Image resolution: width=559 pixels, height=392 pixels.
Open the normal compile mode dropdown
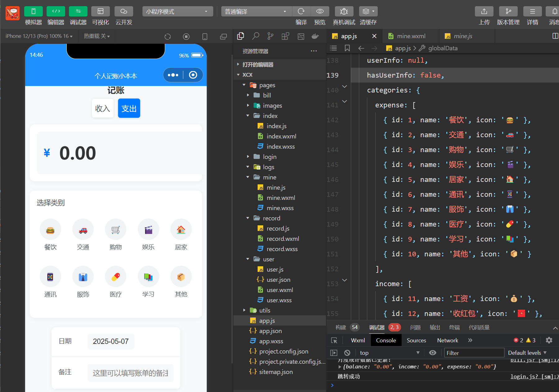(256, 11)
